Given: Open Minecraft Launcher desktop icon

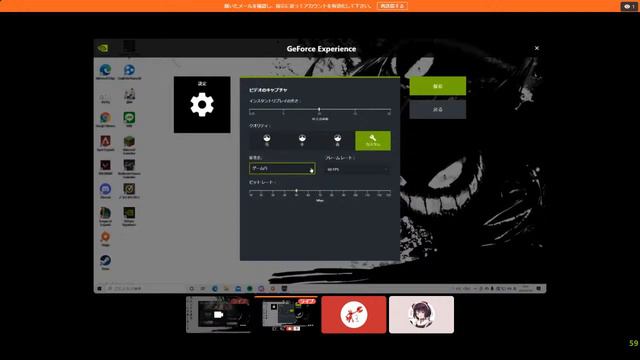Looking at the screenshot, I should click(129, 144).
